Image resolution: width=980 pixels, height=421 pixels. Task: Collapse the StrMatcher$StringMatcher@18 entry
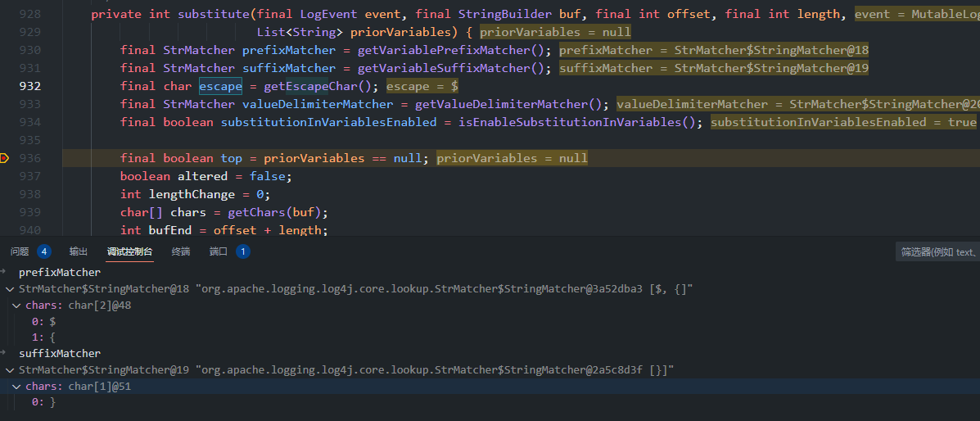point(9,289)
